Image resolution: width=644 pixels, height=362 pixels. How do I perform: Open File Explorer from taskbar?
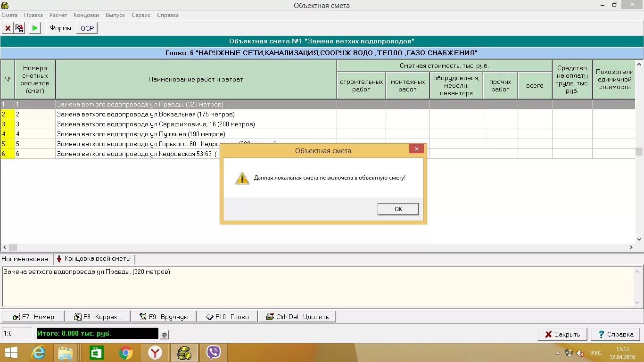tap(66, 353)
